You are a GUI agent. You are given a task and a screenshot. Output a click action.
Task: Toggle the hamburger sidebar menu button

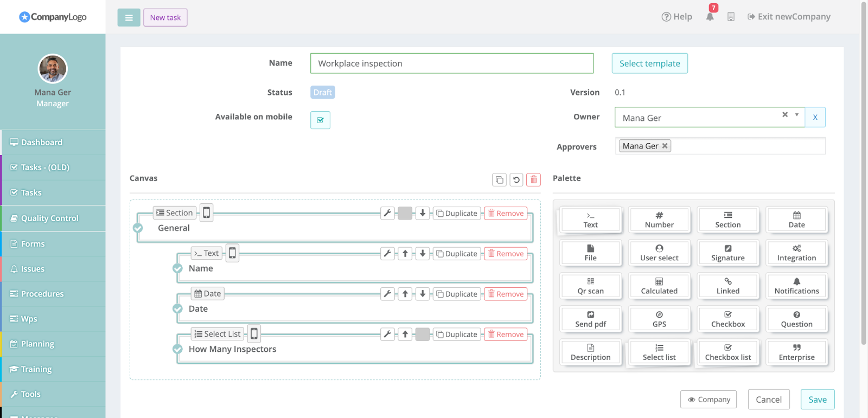[129, 17]
